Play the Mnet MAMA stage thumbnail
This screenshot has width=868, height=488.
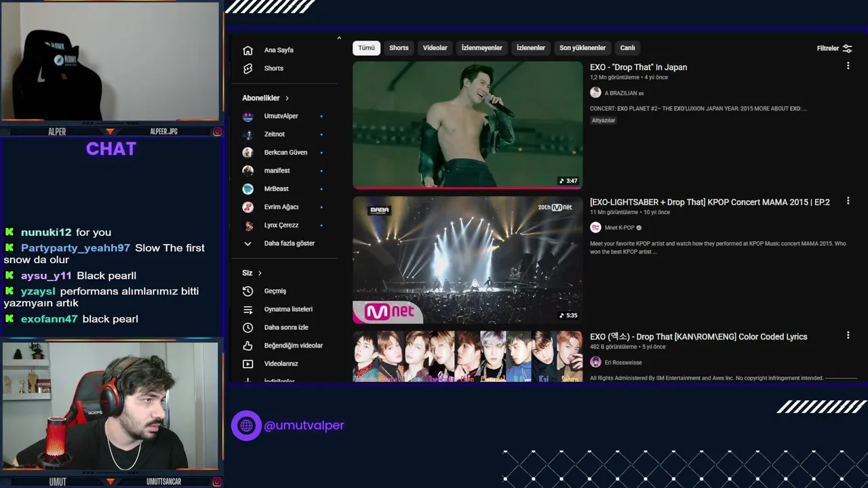coord(467,260)
